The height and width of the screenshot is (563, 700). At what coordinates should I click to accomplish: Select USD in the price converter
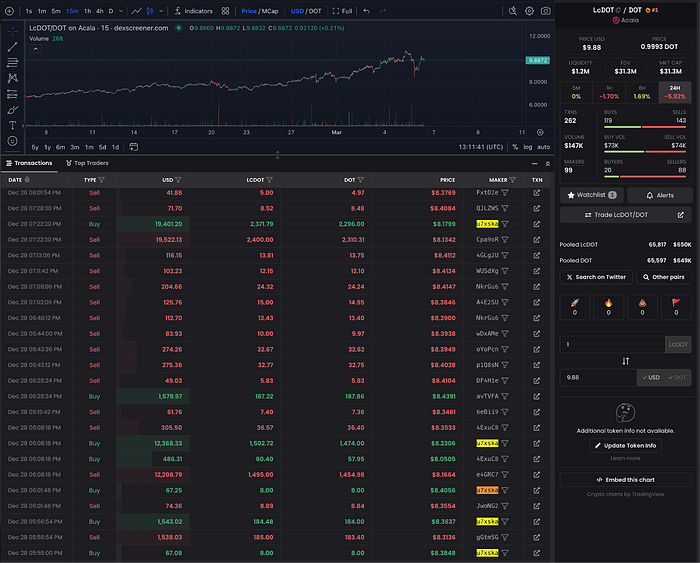(651, 378)
